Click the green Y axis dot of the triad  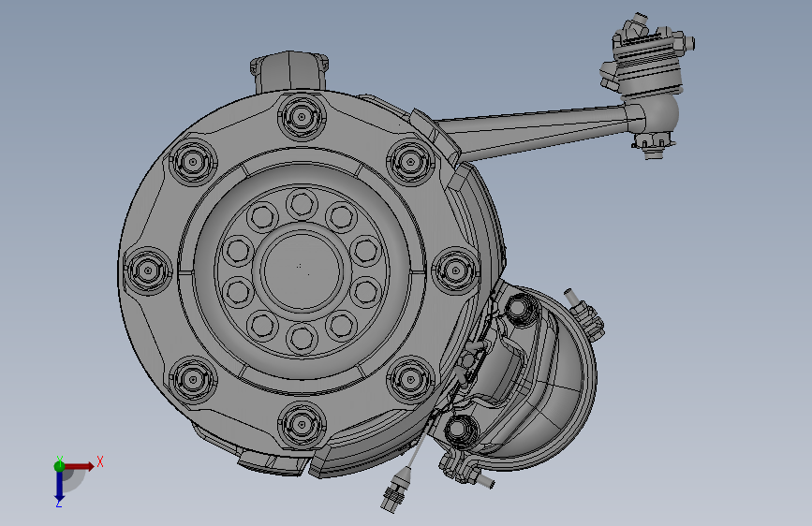(x=60, y=466)
